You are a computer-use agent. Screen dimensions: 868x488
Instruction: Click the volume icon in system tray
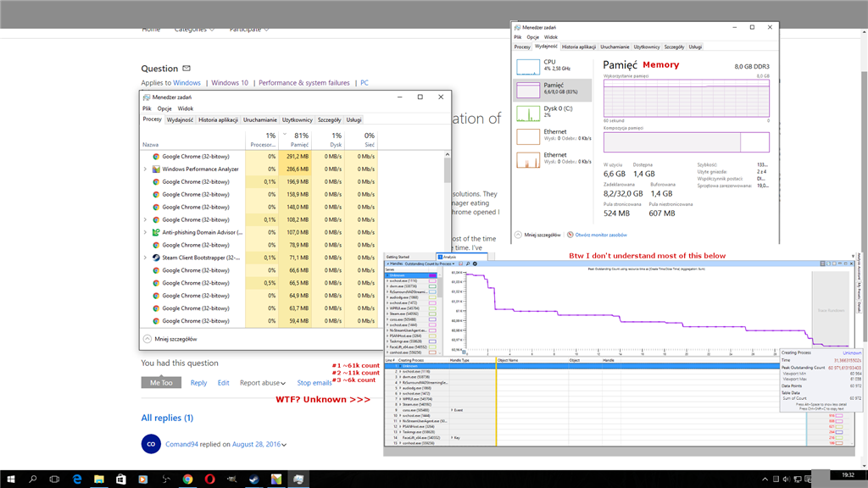(787, 480)
